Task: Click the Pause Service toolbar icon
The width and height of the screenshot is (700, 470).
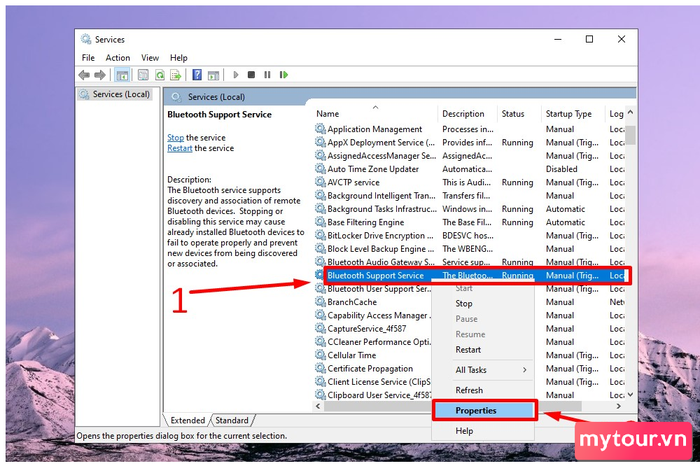Action: tap(267, 75)
